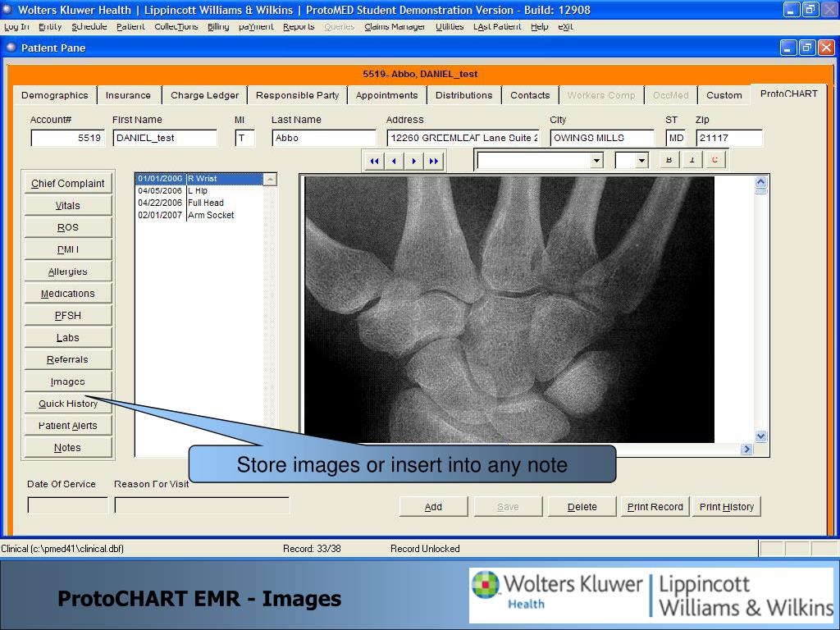Click the Add button
This screenshot has height=630, width=840.
click(x=433, y=507)
